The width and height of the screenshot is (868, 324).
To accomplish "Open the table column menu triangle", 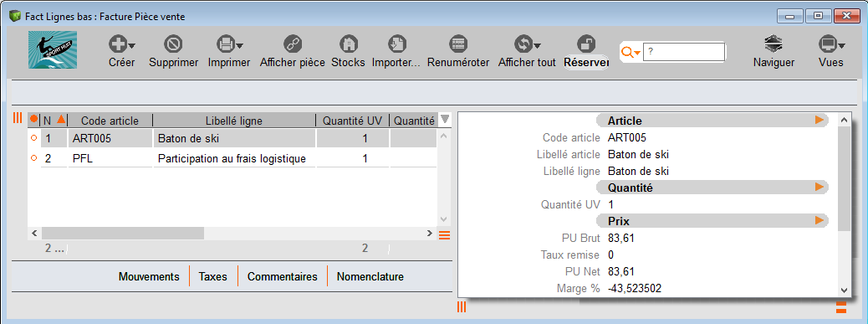I will point(445,119).
